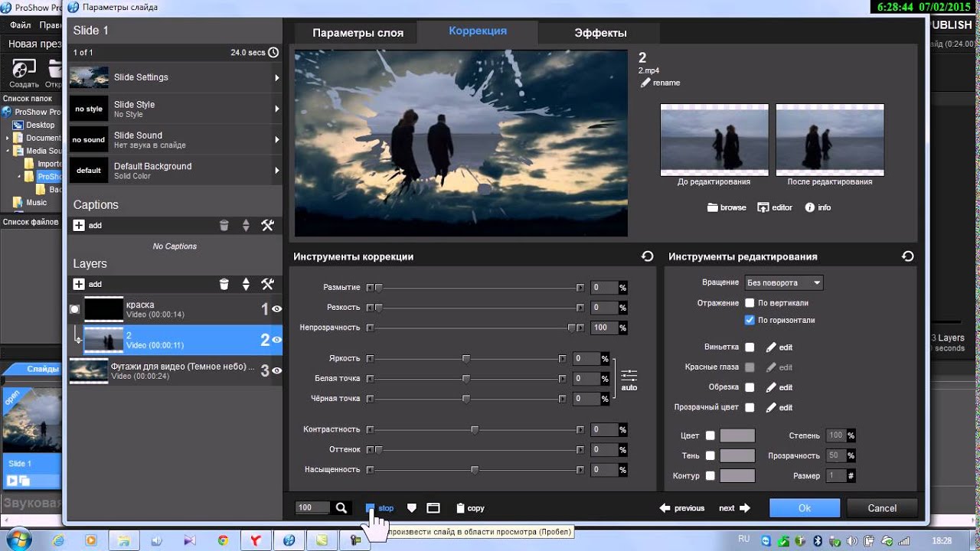Expand Default Background arrow
This screenshot has width=980, height=551.
coord(277,170)
